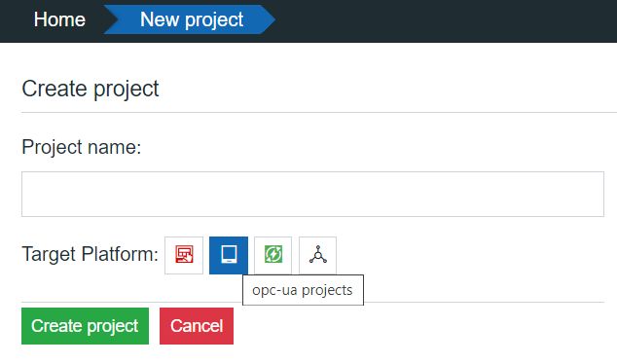Return to Home in the top bar
Viewport: 617px width, 364px height.
coord(59,19)
